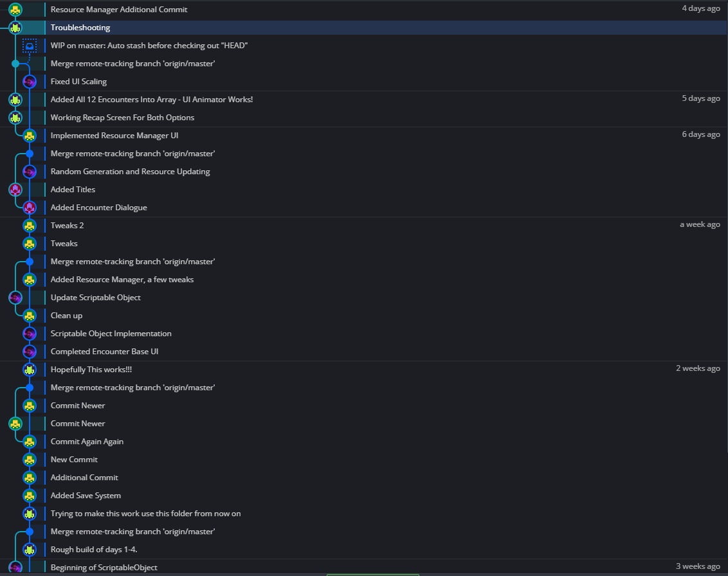Click the avatar next to Added Titles
The height and width of the screenshot is (576, 728).
coord(15,190)
